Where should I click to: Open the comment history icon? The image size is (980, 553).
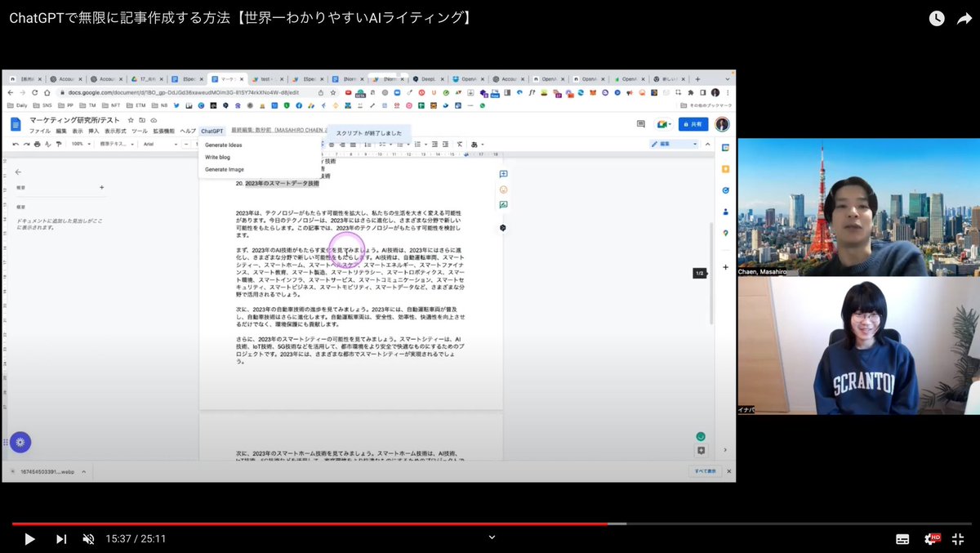coord(641,124)
